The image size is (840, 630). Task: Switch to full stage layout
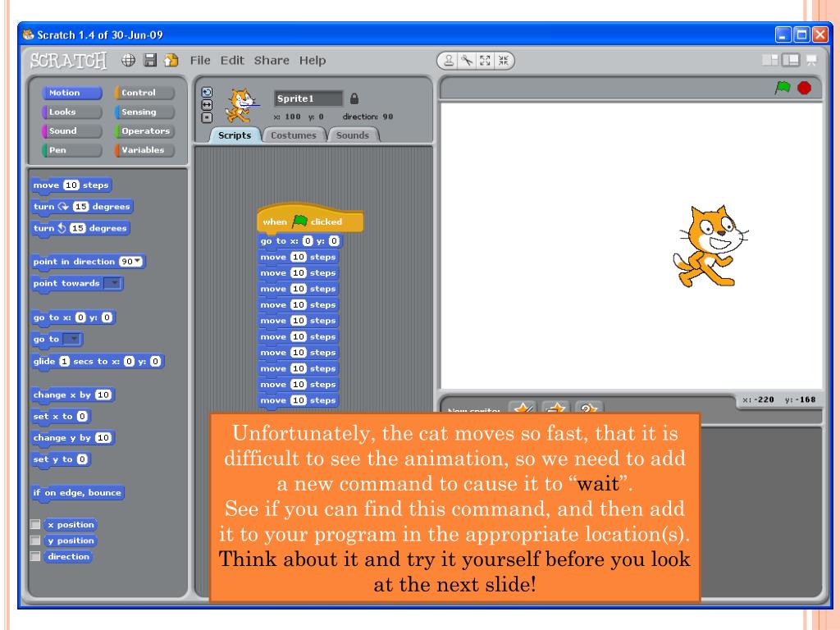[x=791, y=60]
